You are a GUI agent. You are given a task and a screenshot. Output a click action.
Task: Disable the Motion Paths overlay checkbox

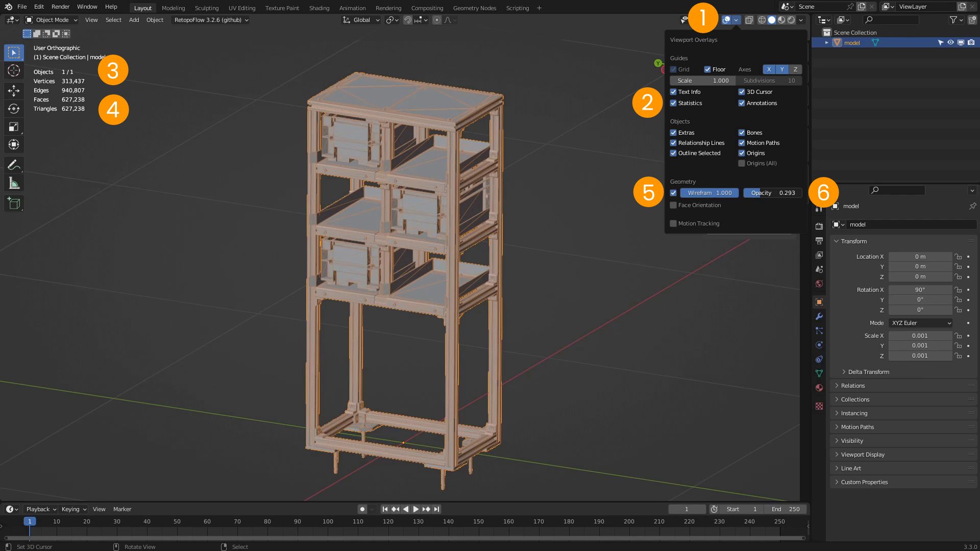click(x=742, y=143)
